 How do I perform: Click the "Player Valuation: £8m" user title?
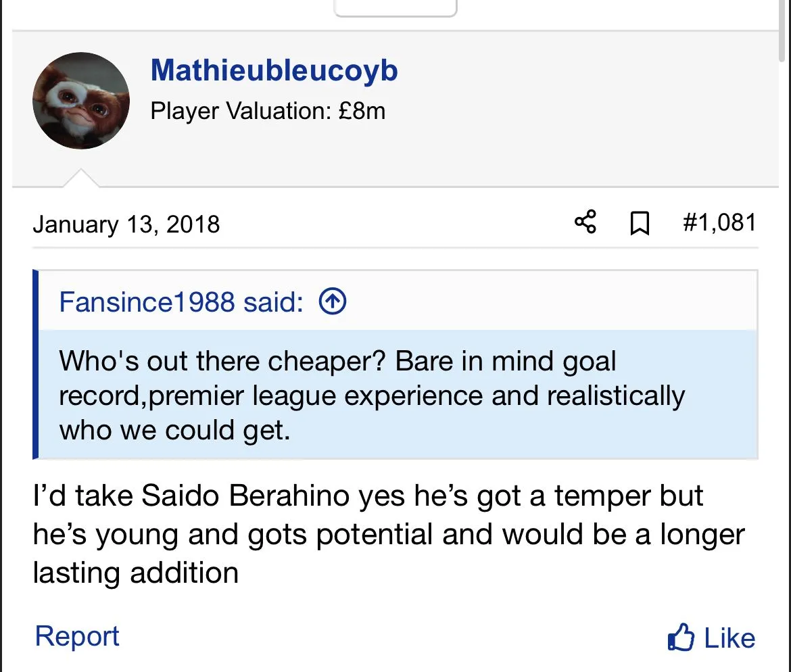tap(268, 110)
